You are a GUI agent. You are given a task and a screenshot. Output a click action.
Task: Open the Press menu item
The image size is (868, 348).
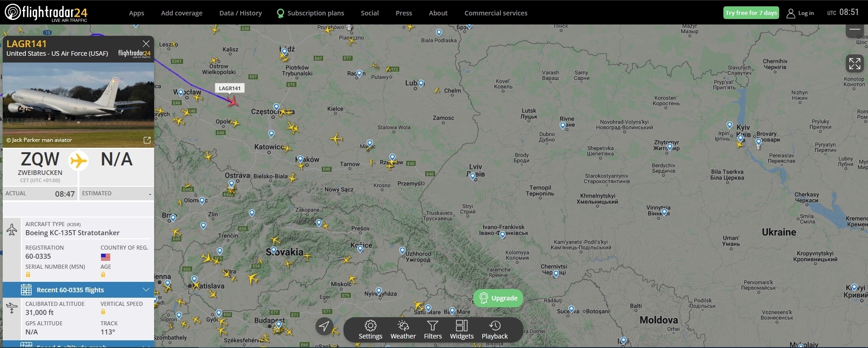pos(404,13)
